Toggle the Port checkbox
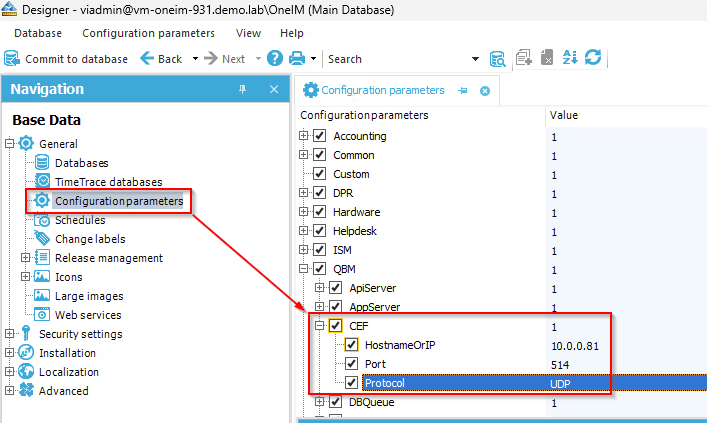Image resolution: width=707 pixels, height=423 pixels. point(352,363)
